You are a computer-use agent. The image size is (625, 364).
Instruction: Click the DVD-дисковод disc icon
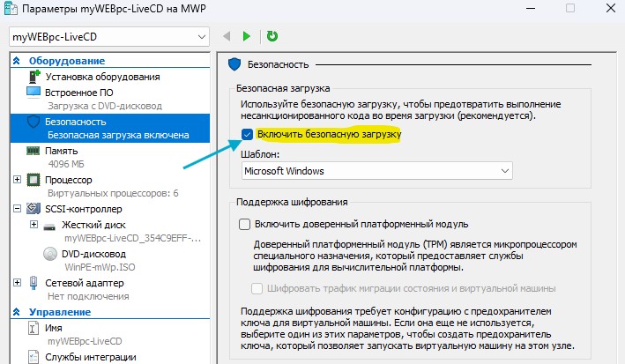click(51, 254)
